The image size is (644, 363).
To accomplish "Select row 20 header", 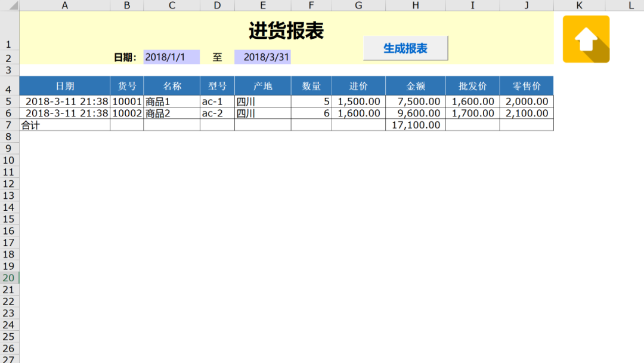I will pos(9,278).
